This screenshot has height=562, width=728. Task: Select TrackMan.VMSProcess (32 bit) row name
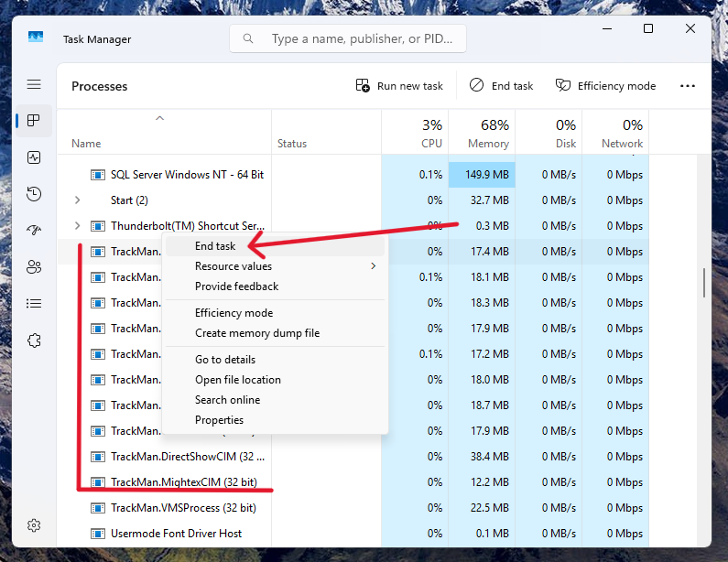click(183, 508)
